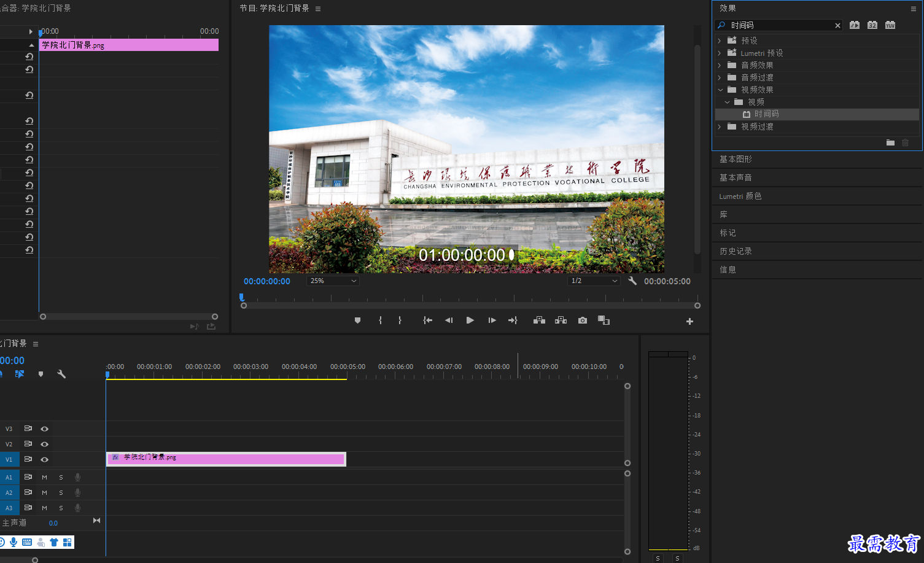Screen dimensions: 924x563
Task: Step back one frame
Action: pyautogui.click(x=449, y=320)
